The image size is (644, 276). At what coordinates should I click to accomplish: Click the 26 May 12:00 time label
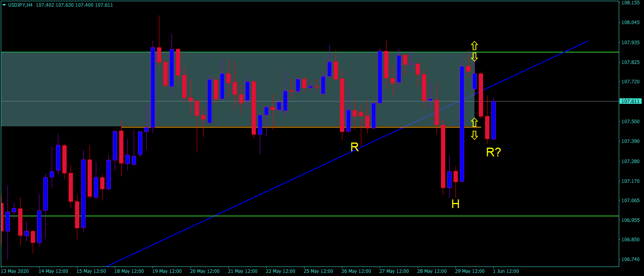click(356, 271)
